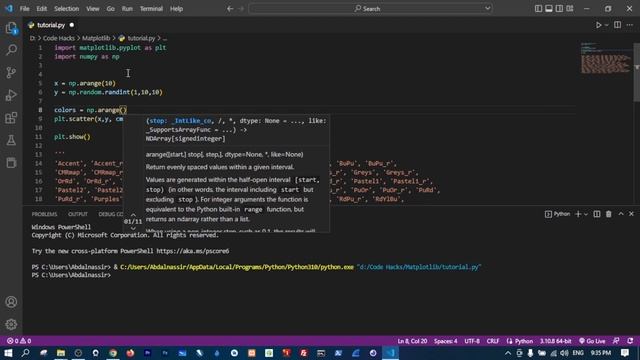Open the Run menu
The image size is (640, 360).
click(x=127, y=9)
